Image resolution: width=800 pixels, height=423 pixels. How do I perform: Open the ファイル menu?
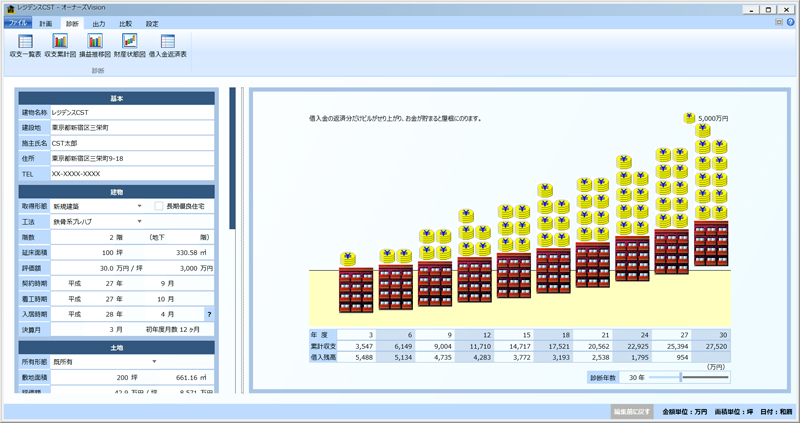coord(18,22)
